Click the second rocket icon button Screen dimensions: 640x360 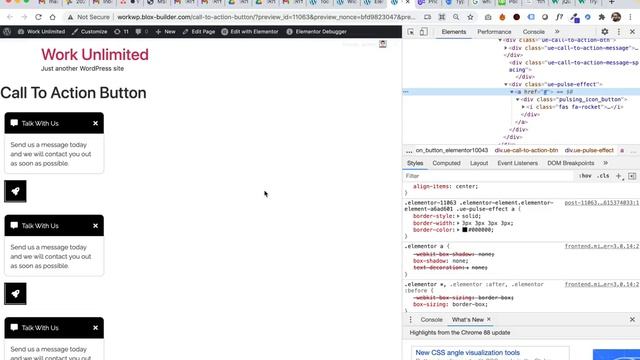pyautogui.click(x=15, y=293)
